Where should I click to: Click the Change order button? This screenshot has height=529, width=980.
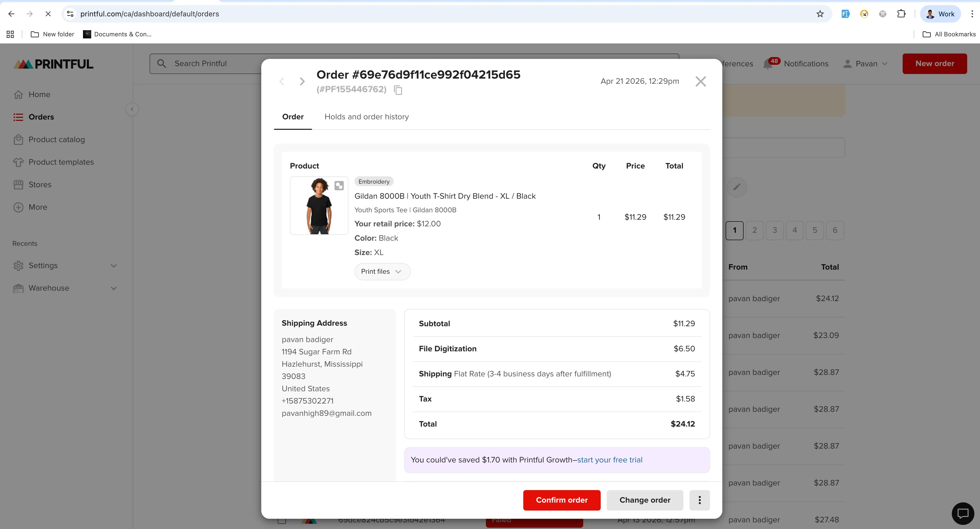[644, 500]
